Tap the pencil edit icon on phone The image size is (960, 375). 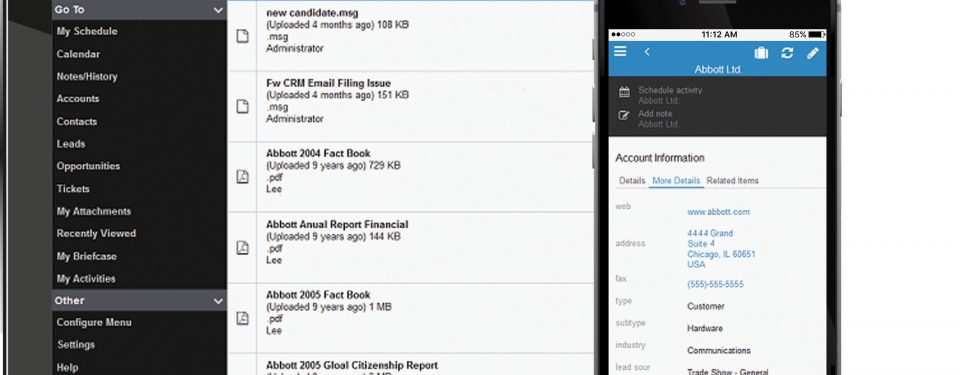tap(813, 53)
